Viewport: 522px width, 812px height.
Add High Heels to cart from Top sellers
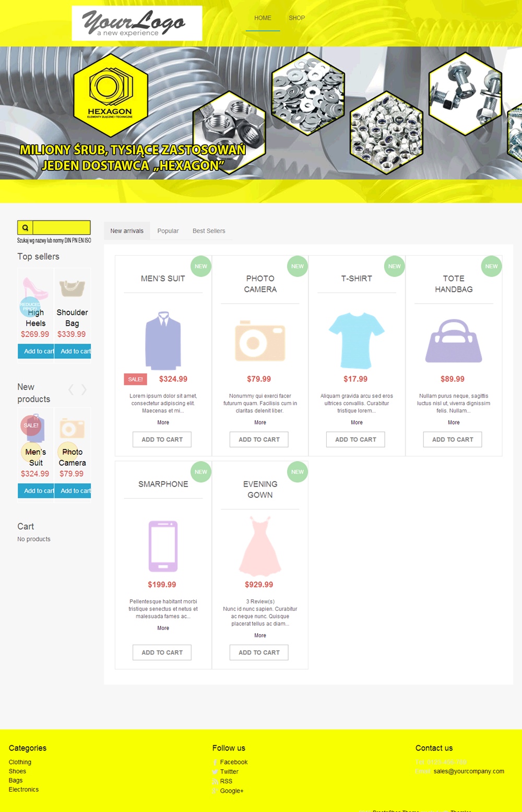(x=36, y=352)
